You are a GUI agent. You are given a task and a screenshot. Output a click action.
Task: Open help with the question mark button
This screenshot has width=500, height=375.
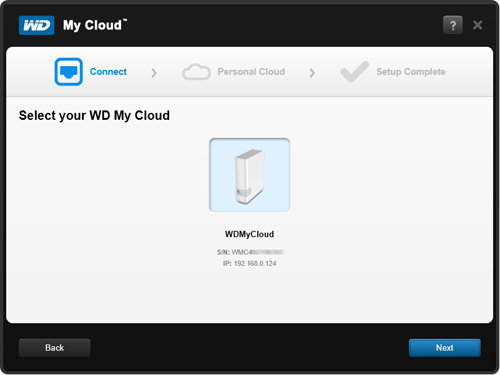(x=453, y=25)
